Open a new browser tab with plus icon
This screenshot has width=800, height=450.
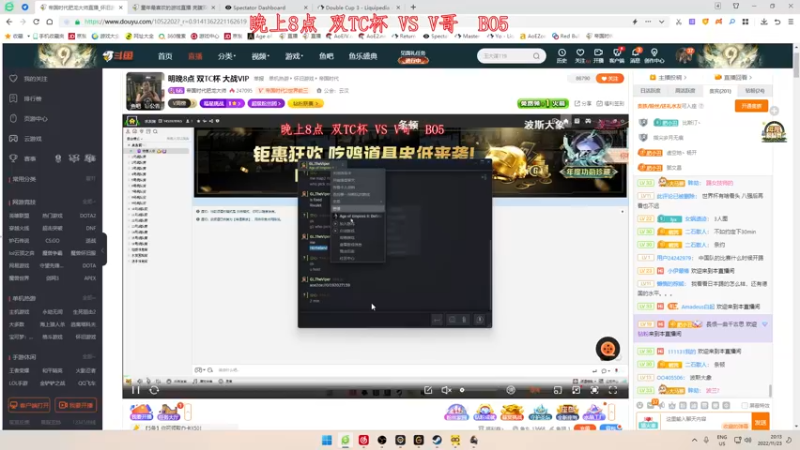413,7
